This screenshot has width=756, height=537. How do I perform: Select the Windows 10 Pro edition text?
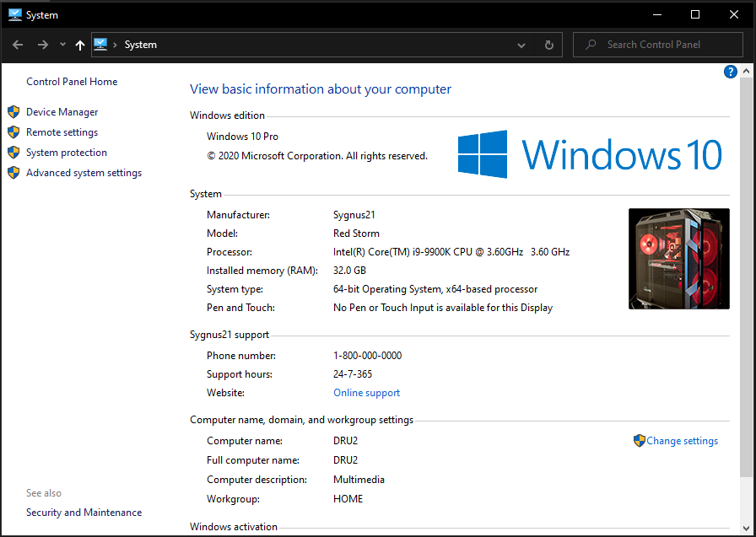242,137
